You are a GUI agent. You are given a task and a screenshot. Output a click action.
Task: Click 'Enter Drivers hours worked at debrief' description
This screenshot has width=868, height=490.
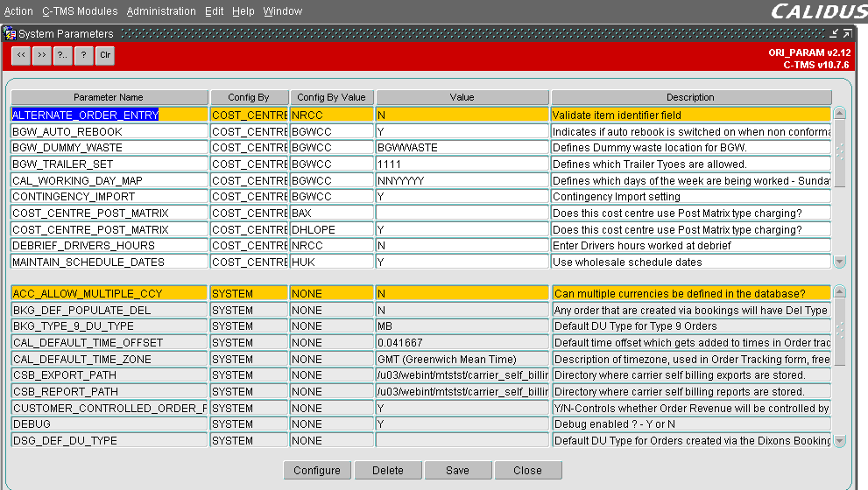[x=691, y=246]
